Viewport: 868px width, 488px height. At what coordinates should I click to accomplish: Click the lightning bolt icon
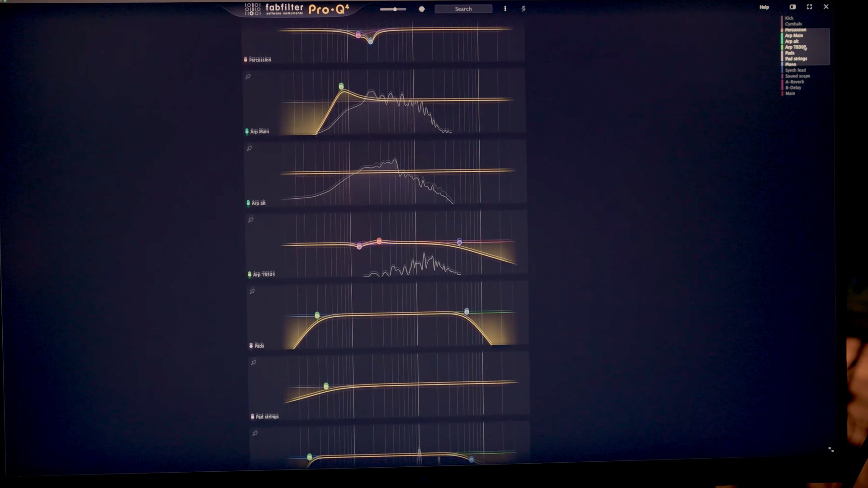click(x=523, y=9)
